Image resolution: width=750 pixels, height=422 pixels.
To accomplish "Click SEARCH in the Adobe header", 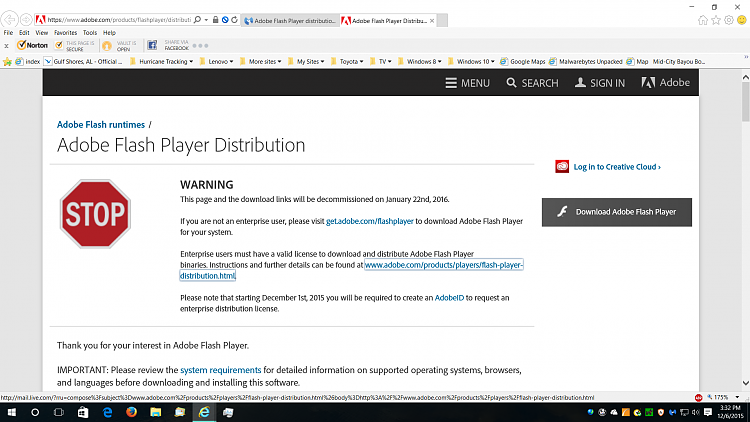I will pos(532,83).
